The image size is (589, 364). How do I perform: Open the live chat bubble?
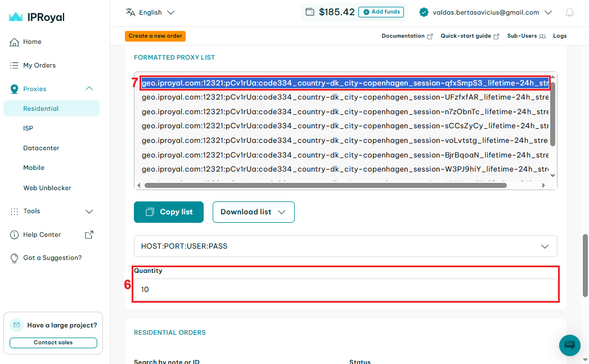pyautogui.click(x=570, y=345)
